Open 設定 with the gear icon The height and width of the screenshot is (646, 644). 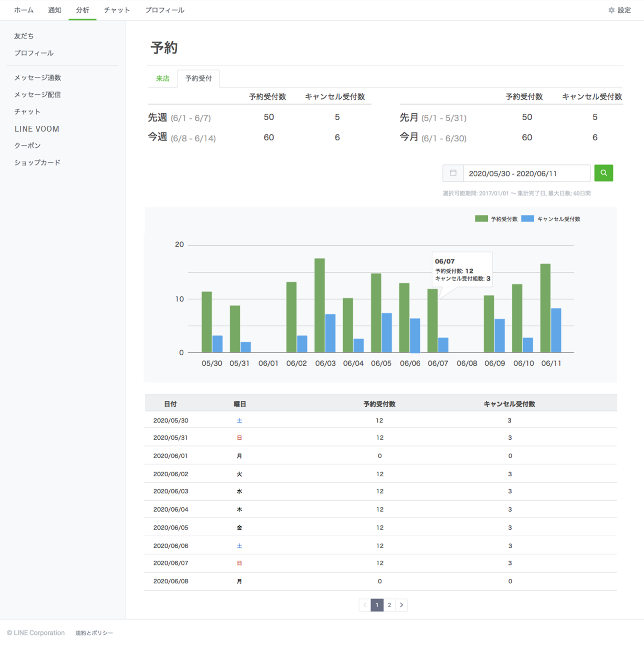[620, 10]
